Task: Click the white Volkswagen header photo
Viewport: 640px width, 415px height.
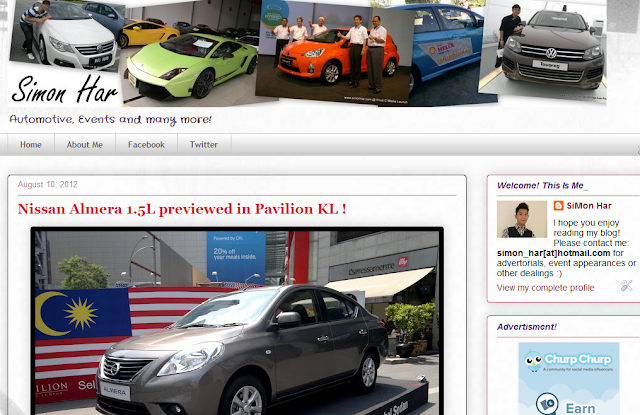Action: (x=67, y=35)
